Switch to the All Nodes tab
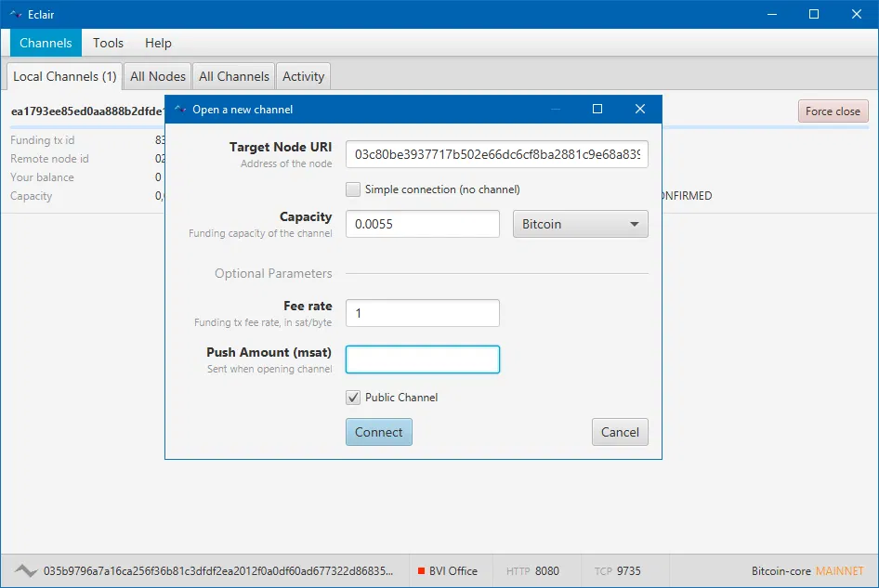 158,76
